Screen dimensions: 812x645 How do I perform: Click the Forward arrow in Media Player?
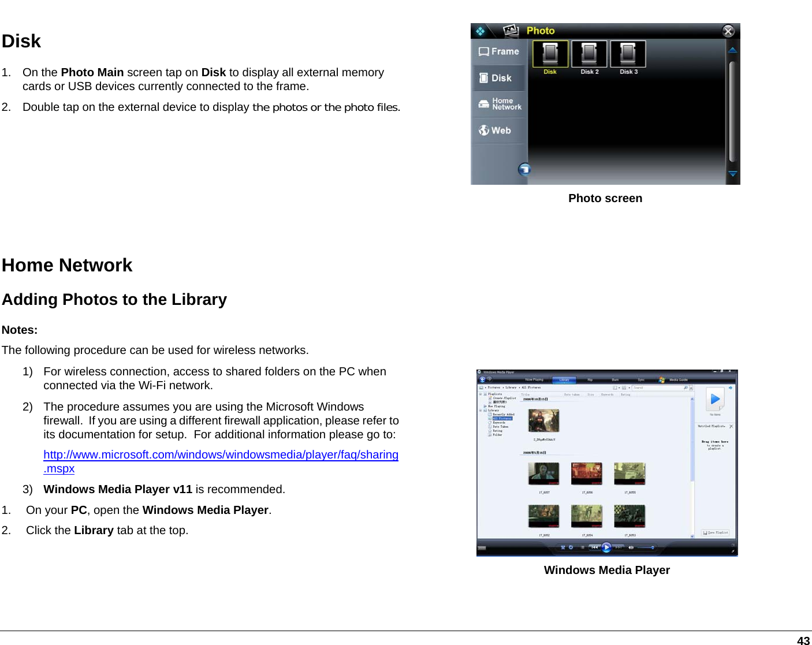[490, 379]
